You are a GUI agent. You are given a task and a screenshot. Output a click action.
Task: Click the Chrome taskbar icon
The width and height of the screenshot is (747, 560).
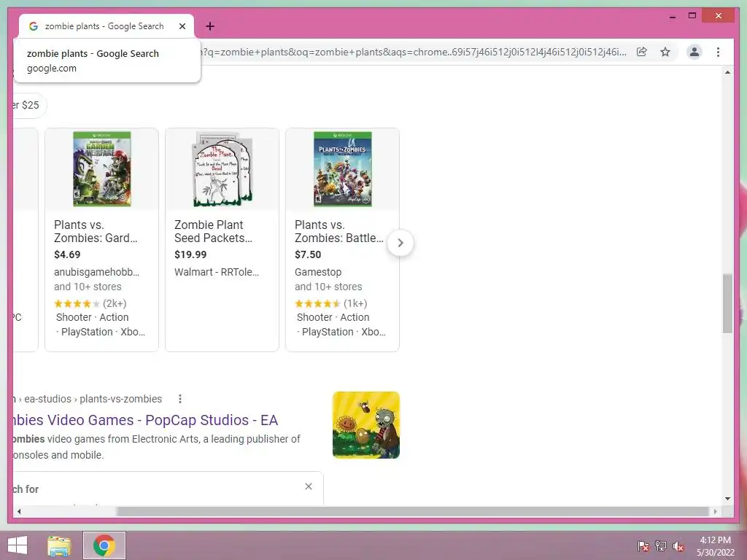[104, 545]
